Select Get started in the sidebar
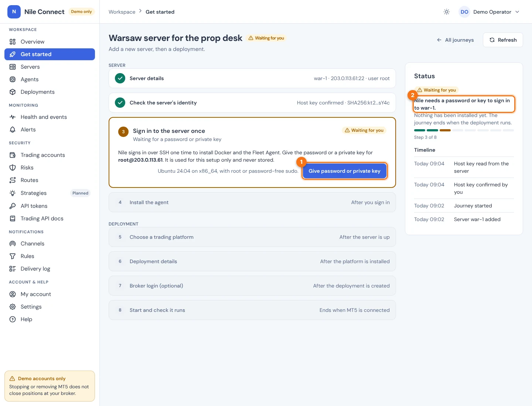The width and height of the screenshot is (532, 406). coord(50,54)
